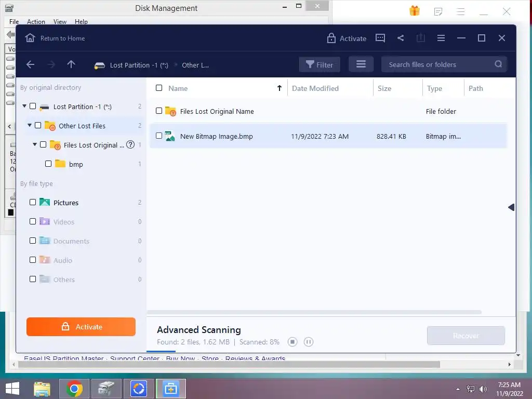Click the Return to Home house icon

coord(30,38)
